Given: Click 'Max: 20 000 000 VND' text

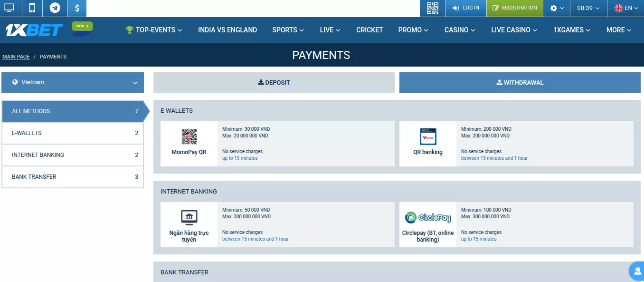Looking at the screenshot, I should coord(245,136).
